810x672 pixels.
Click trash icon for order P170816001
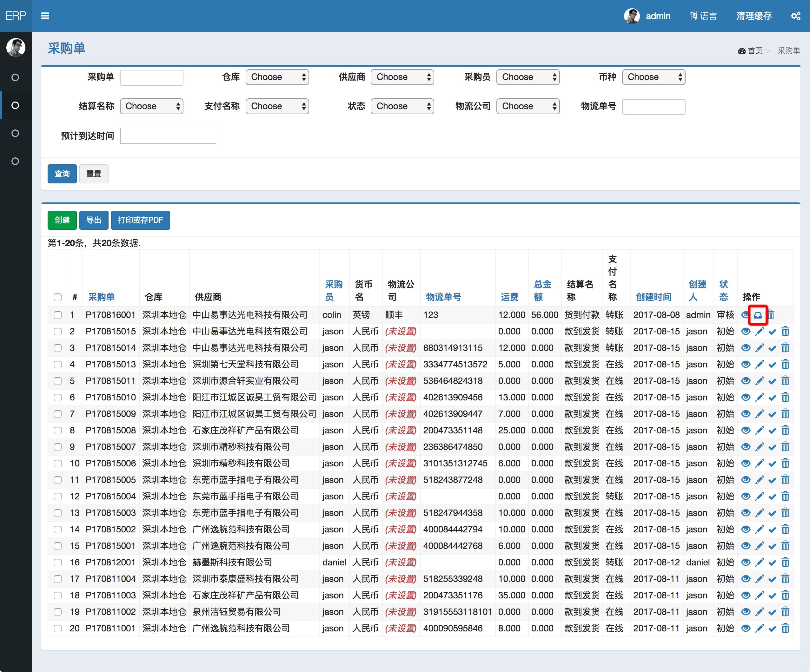point(771,315)
